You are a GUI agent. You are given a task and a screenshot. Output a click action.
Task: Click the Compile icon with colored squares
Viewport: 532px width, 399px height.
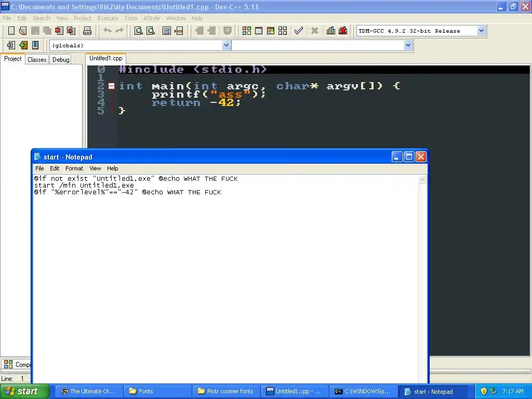pyautogui.click(x=247, y=31)
